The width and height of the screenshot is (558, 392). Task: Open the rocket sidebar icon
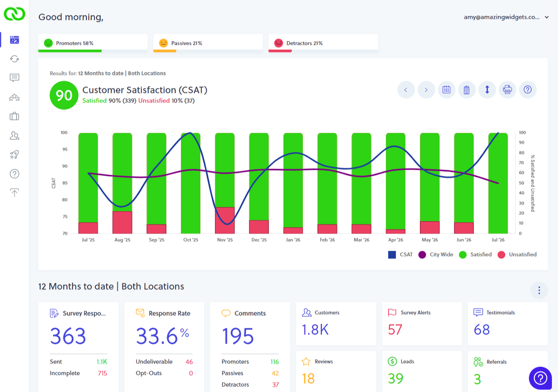point(15,154)
